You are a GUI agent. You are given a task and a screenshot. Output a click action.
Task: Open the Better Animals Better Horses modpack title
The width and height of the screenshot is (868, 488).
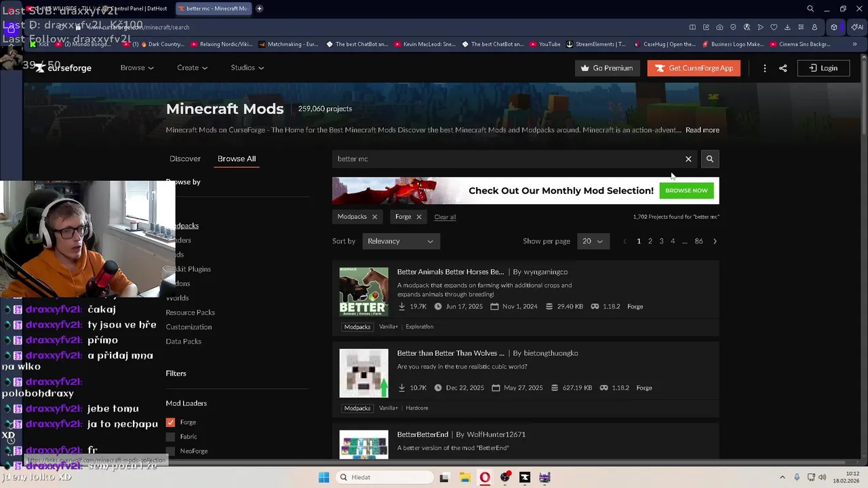[450, 272]
